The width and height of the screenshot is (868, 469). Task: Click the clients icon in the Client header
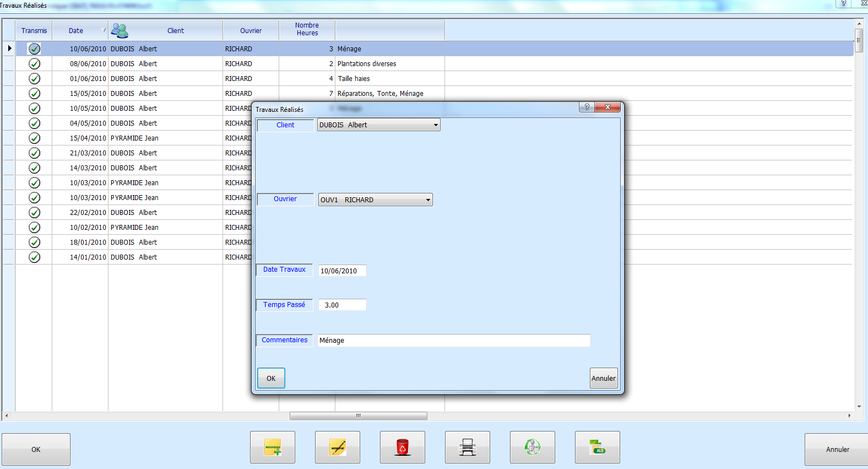pyautogui.click(x=120, y=31)
